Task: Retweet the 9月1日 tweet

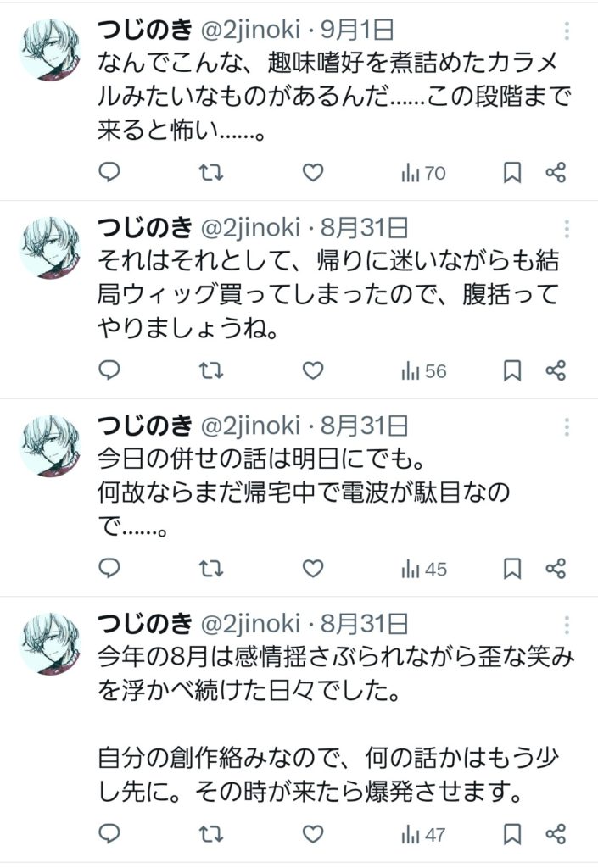Action: [x=211, y=173]
